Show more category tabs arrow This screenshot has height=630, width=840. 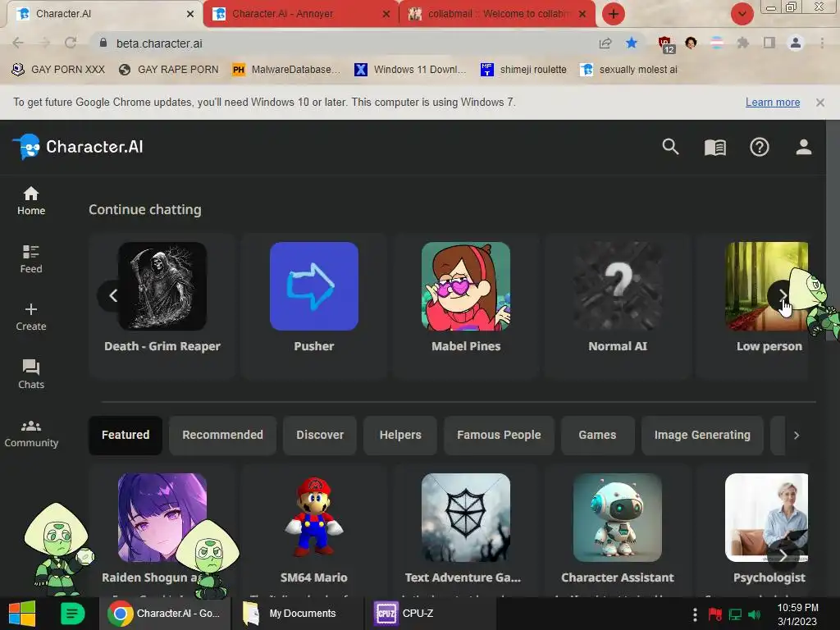click(796, 435)
